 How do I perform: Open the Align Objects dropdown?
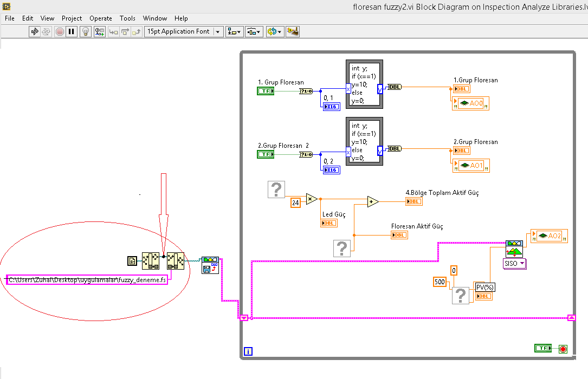pos(234,31)
